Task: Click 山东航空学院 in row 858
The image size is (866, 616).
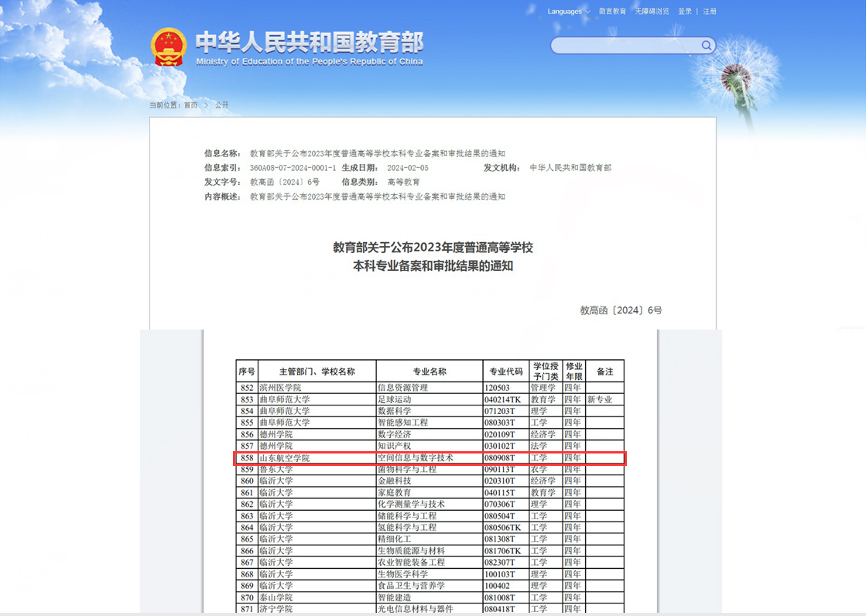Action: pos(285,458)
